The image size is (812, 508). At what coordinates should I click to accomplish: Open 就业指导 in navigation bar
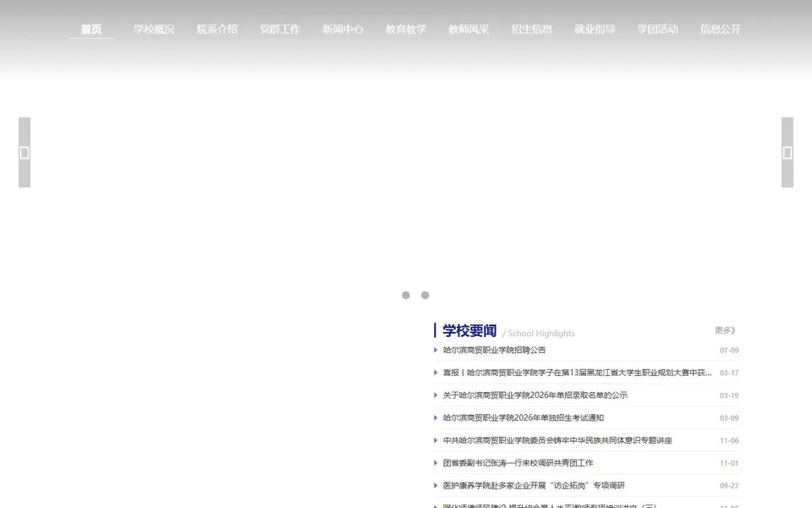(595, 29)
